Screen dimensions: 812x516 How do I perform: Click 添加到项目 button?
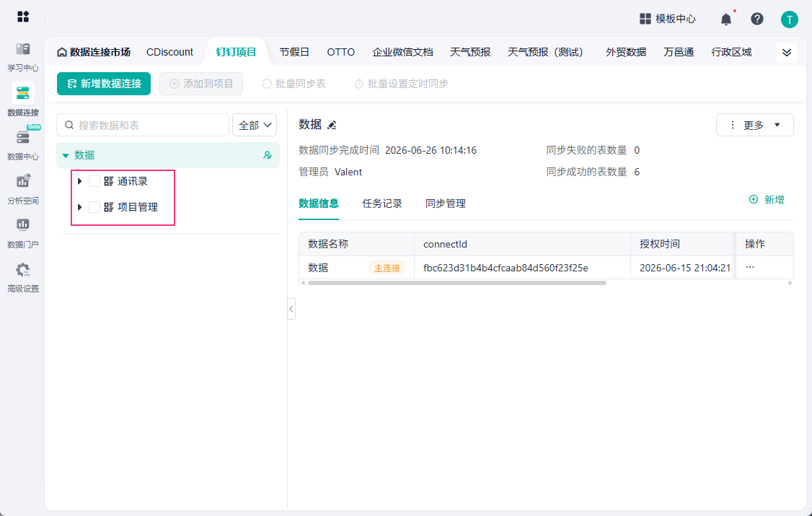click(201, 84)
